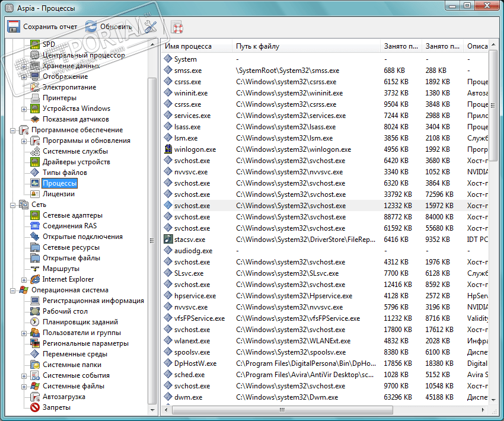Click the process list scroll down arrow
Screen dimensions: 504x421
pyautogui.click(x=493, y=400)
